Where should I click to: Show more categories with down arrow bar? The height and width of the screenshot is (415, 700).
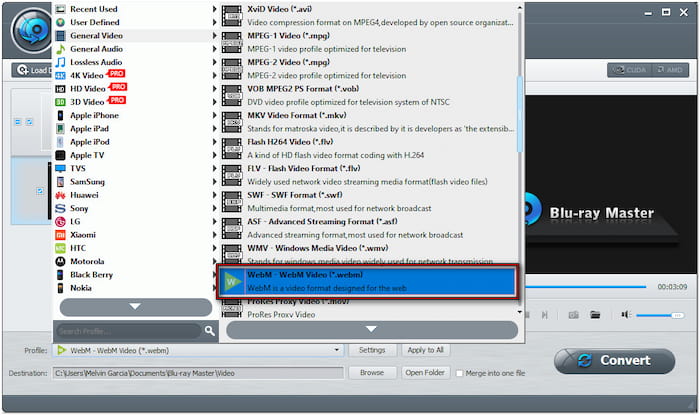pos(136,307)
